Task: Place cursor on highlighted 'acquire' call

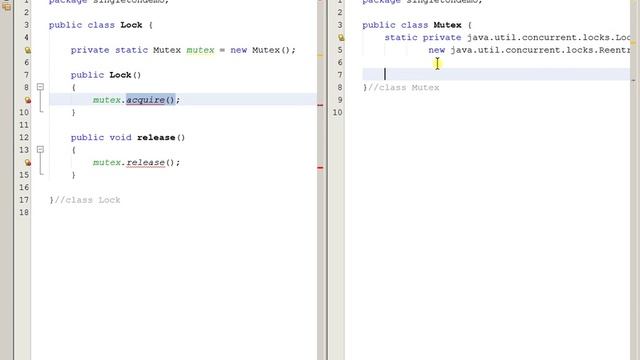Action: coord(145,100)
